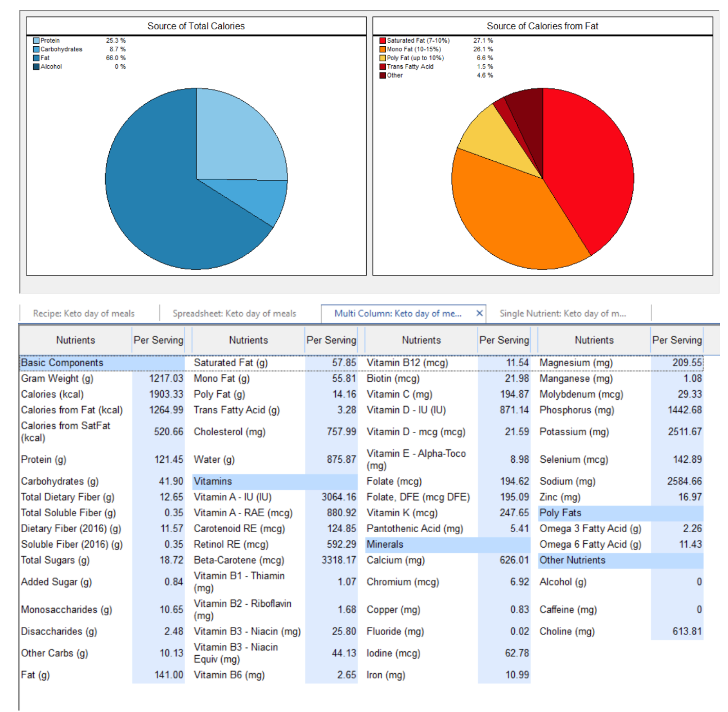
Task: Open the Spreadsheet: Keto day of meals tab
Action: (234, 313)
